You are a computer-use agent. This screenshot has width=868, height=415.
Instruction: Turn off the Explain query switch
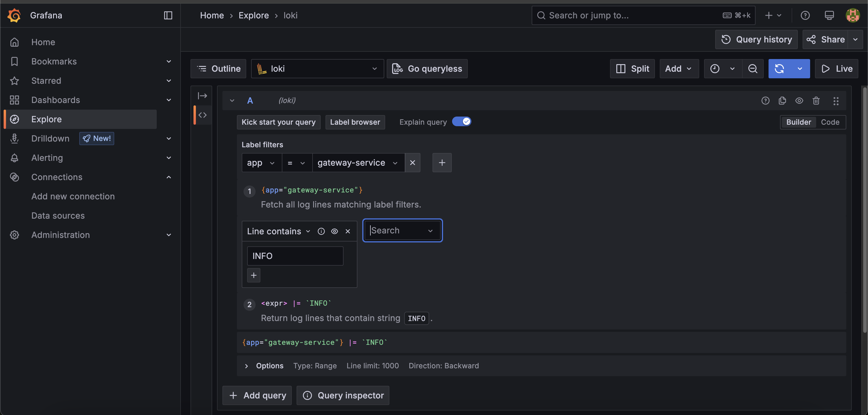click(461, 121)
